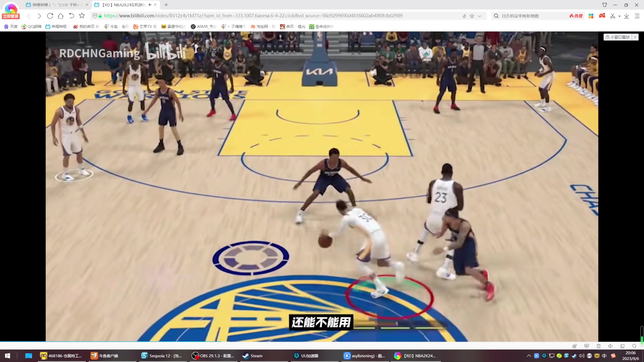The image size is (644, 362).
Task: Click the bookmark star beside the reload arrows
Action: [x=82, y=16]
